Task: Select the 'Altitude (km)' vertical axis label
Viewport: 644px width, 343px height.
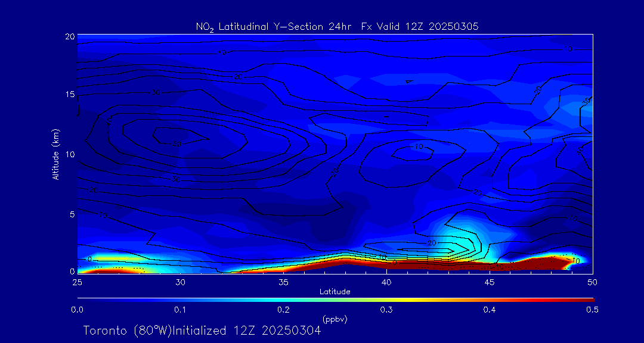Action: pos(55,154)
